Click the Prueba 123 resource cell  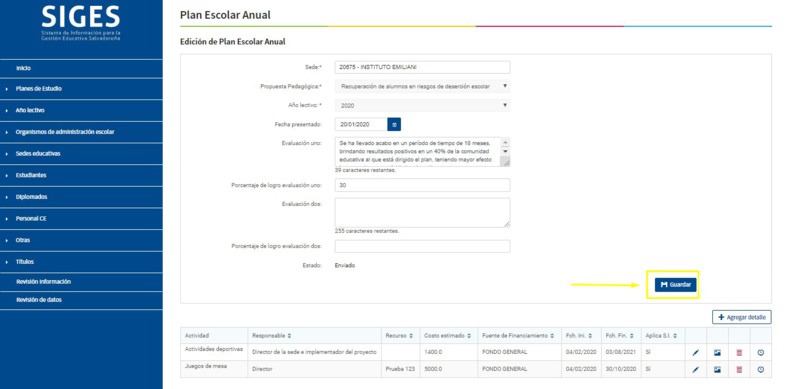point(401,369)
